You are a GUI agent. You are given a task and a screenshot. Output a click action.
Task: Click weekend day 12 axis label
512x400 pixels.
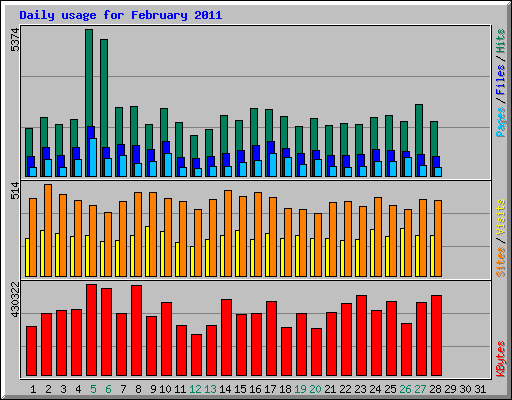tap(195, 389)
